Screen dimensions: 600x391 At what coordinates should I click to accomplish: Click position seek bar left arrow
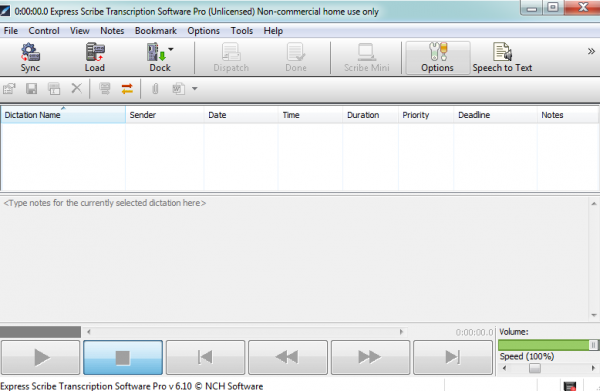pos(89,332)
